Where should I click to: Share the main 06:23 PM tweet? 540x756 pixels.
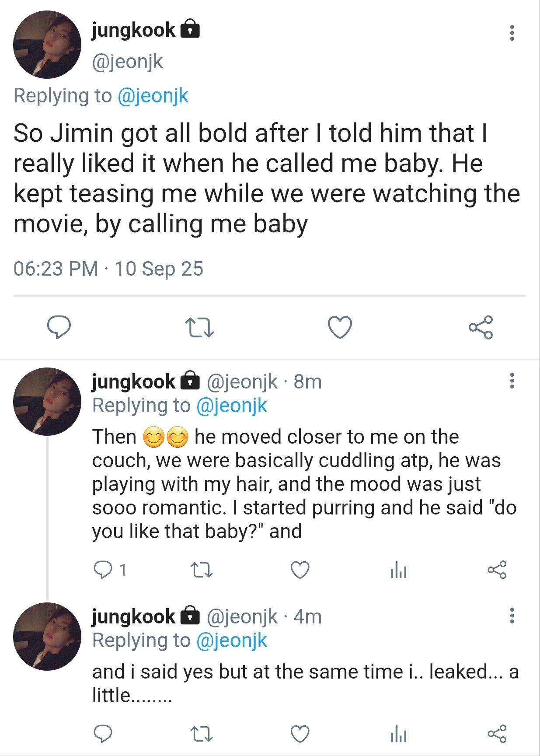481,327
